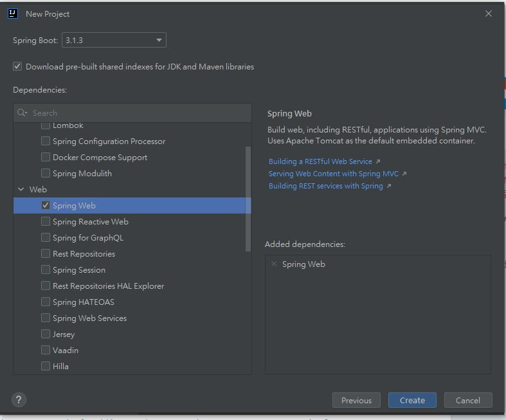Close the New Project dialog

(x=489, y=14)
